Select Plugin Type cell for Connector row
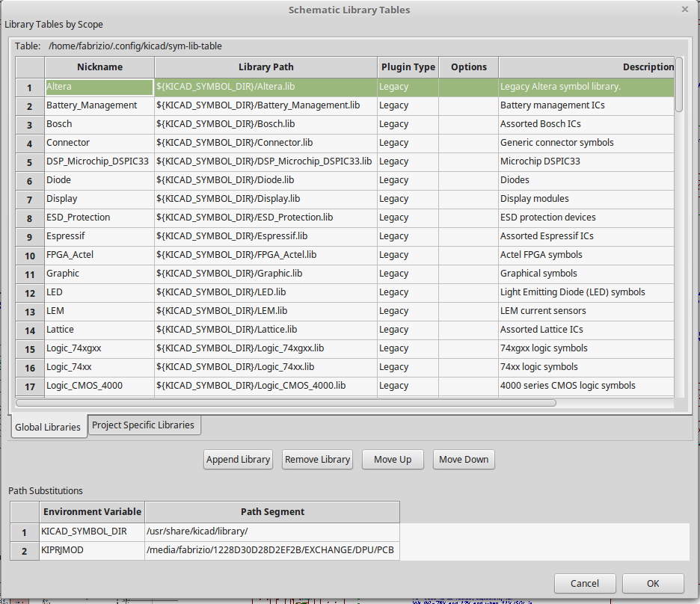The height and width of the screenshot is (604, 700). tap(408, 143)
